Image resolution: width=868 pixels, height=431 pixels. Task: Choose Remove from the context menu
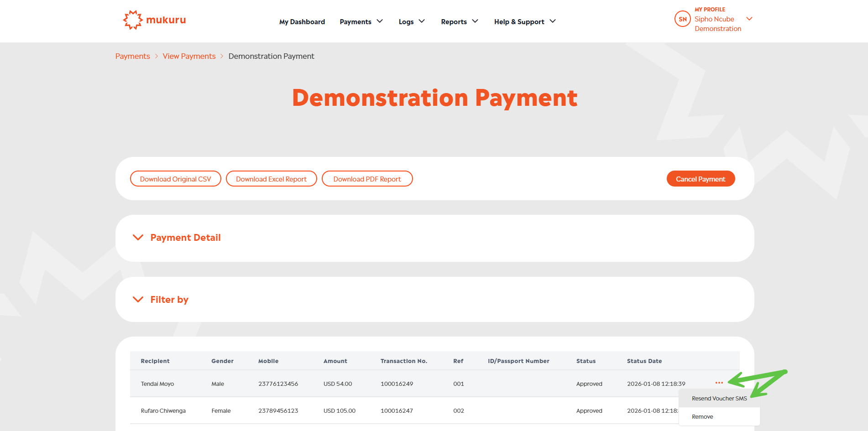[x=702, y=416]
